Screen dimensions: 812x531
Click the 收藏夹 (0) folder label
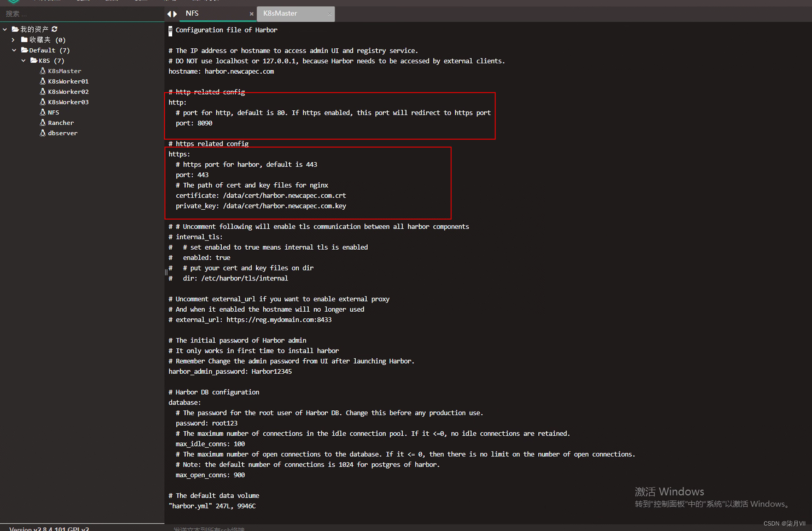coord(47,40)
